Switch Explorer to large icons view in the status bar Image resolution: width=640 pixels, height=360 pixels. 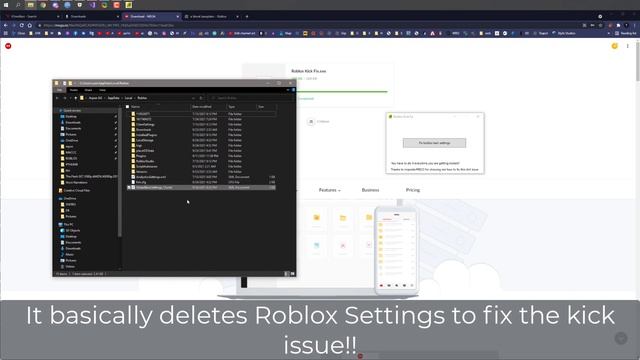pos(293,274)
